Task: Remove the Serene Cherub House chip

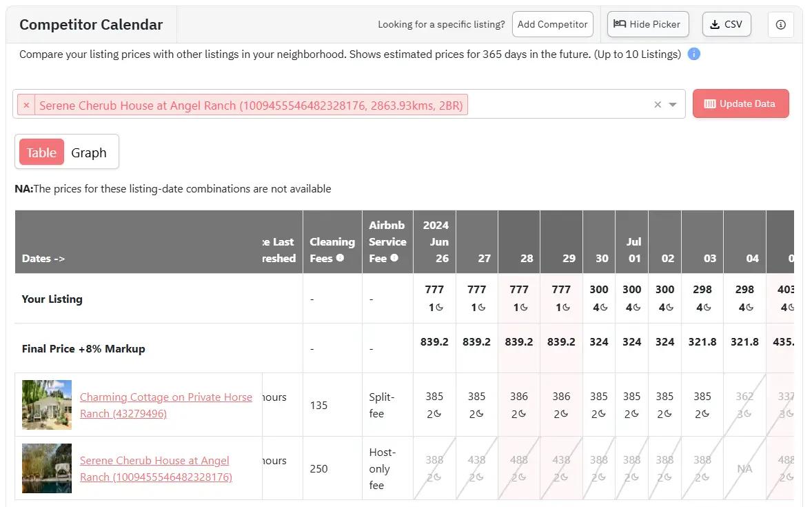Action: point(26,106)
